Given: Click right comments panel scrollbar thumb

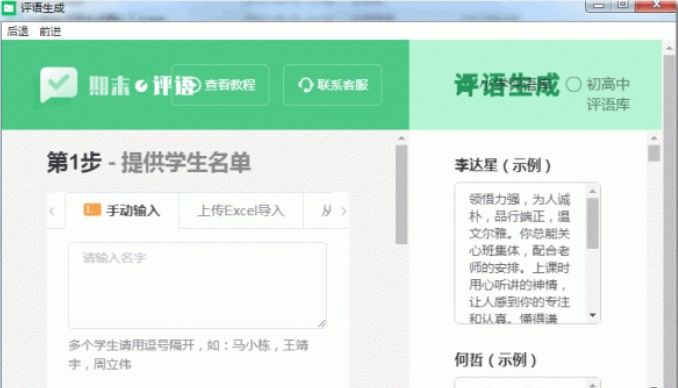Looking at the screenshot, I should (654, 153).
